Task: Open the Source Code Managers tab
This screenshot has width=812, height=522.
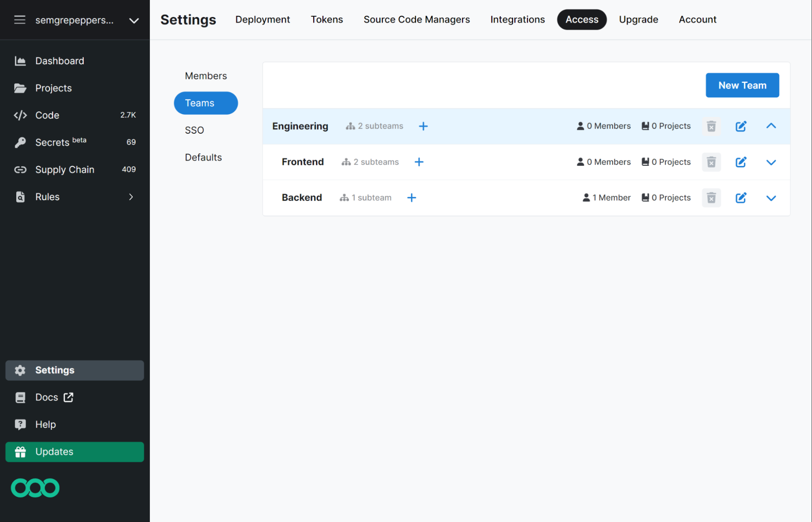Action: click(416, 19)
